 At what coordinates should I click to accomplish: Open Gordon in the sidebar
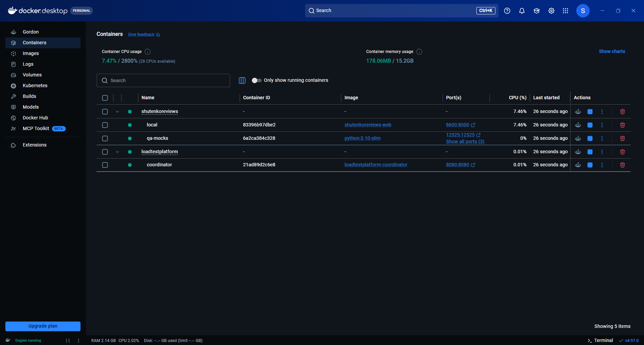43,32
